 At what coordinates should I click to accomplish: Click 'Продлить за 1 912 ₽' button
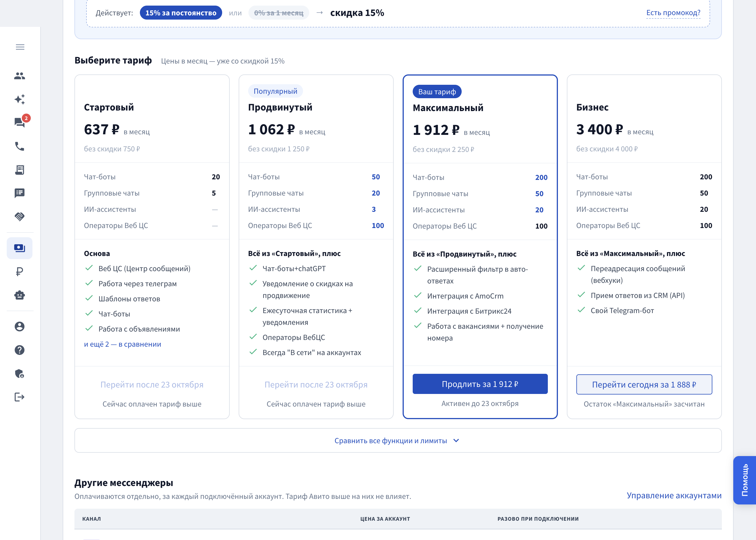pos(480,384)
